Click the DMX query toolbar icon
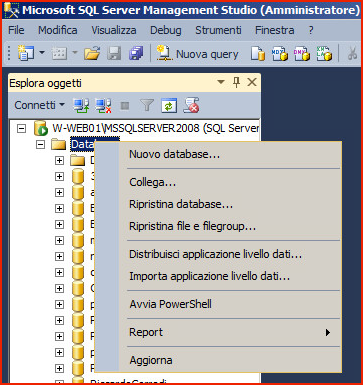 coord(302,54)
